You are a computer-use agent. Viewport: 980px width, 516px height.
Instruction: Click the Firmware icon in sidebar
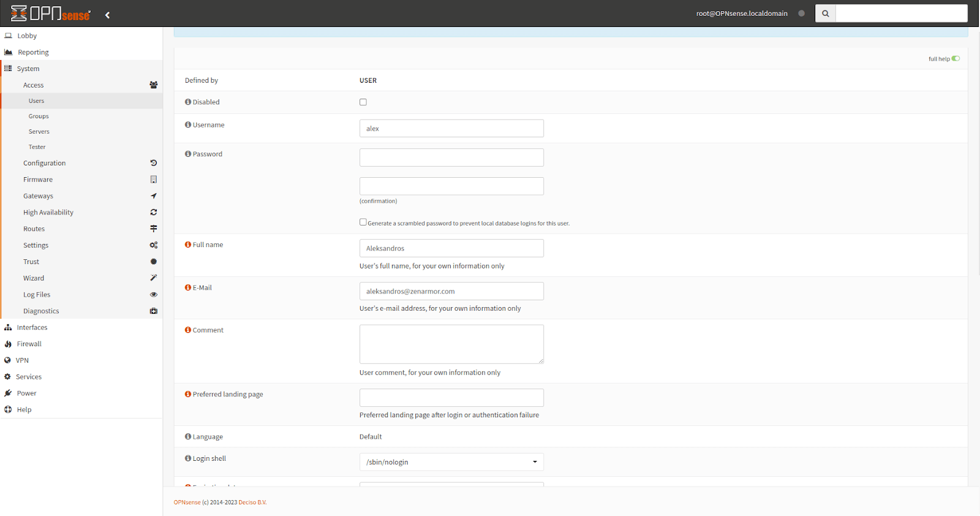click(x=153, y=180)
